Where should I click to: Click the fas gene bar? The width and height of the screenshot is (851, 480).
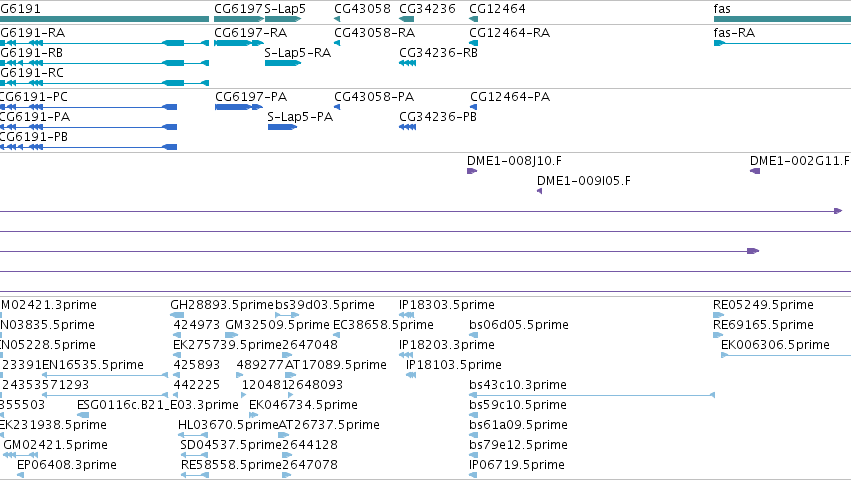pos(782,19)
